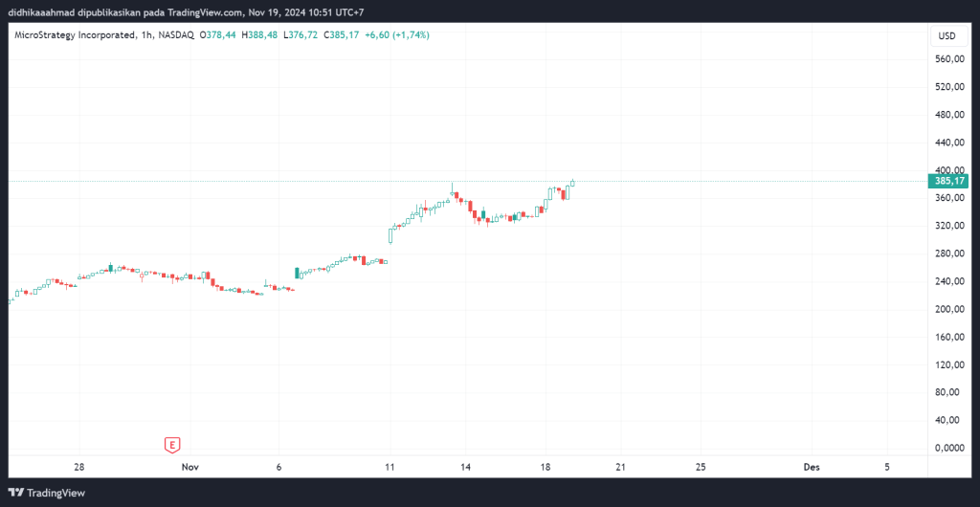The height and width of the screenshot is (507, 980).
Task: Click date 18 on the time axis
Action: click(545, 468)
